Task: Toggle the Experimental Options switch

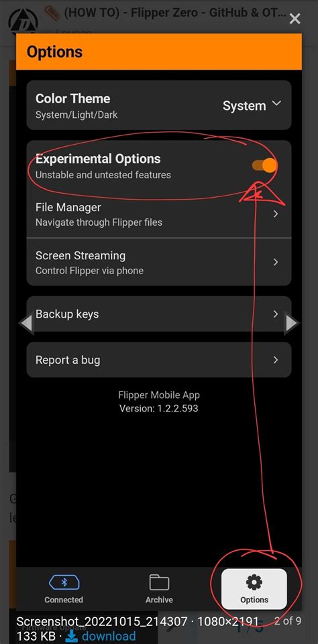Action: [x=264, y=166]
